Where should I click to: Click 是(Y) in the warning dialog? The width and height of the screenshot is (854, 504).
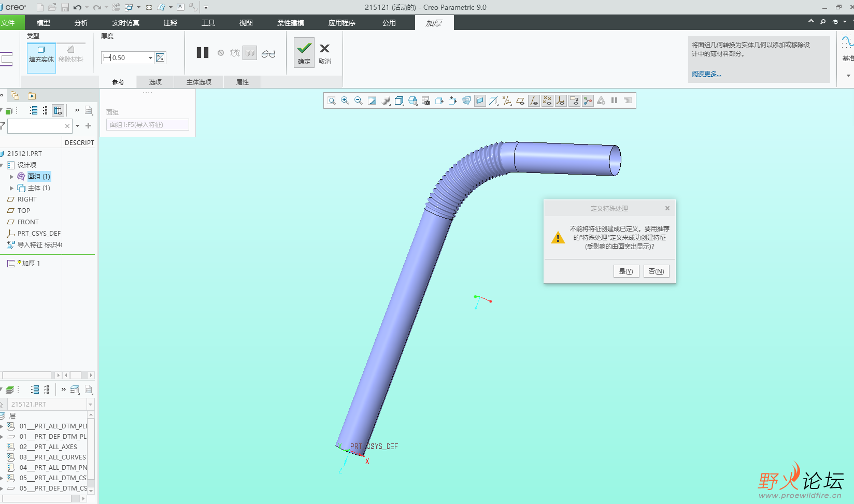pyautogui.click(x=626, y=271)
